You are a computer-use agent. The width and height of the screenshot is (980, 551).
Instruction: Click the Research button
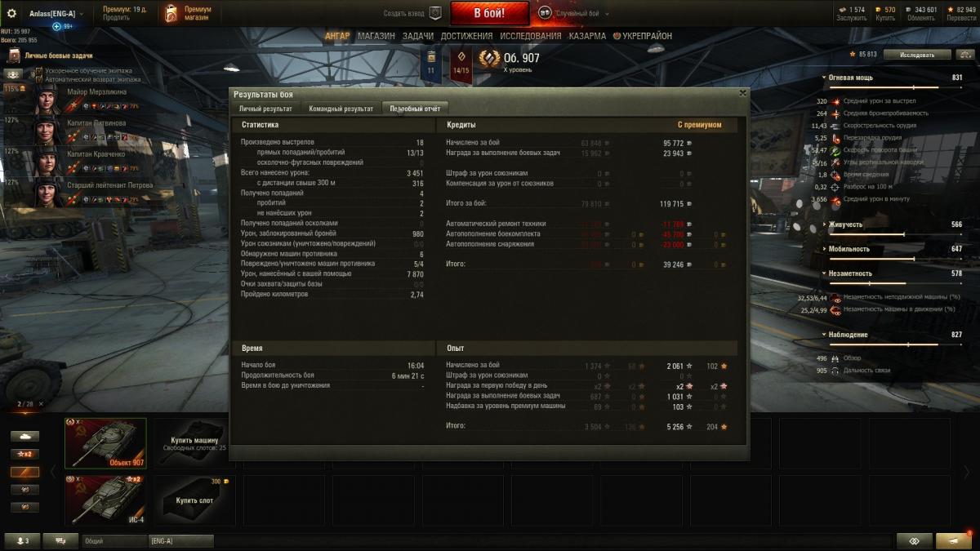tap(918, 55)
